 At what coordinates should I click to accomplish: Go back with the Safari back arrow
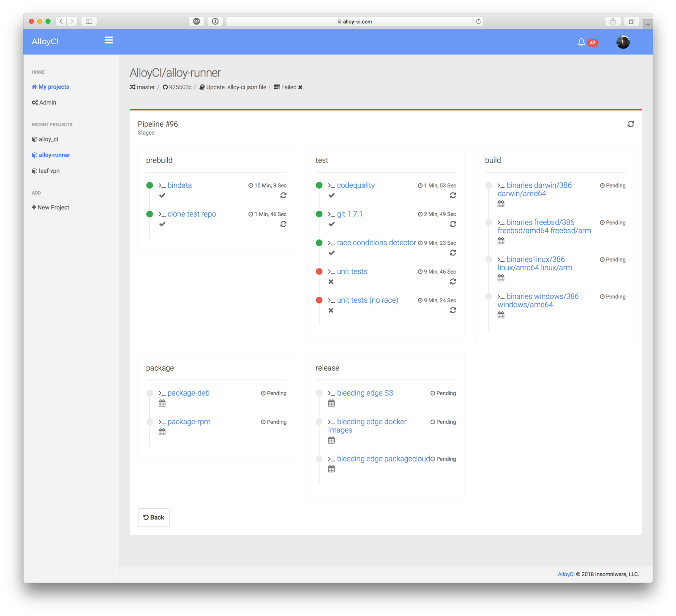(61, 21)
